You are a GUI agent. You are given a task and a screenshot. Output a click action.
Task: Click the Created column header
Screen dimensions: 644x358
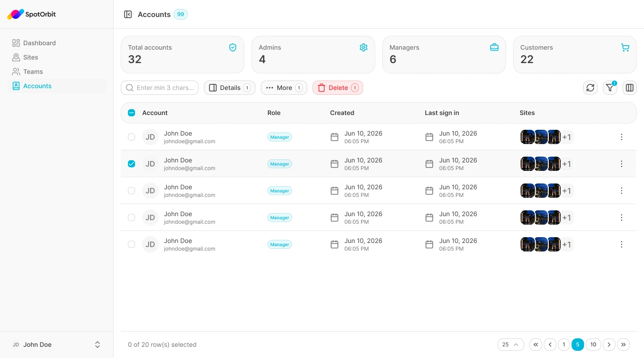[x=342, y=113]
